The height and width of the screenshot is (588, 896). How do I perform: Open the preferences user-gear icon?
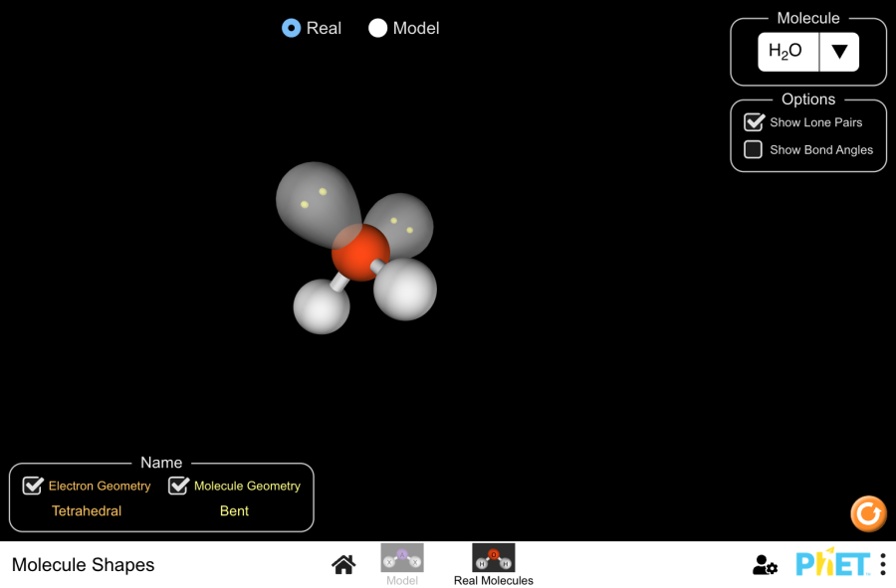(765, 565)
